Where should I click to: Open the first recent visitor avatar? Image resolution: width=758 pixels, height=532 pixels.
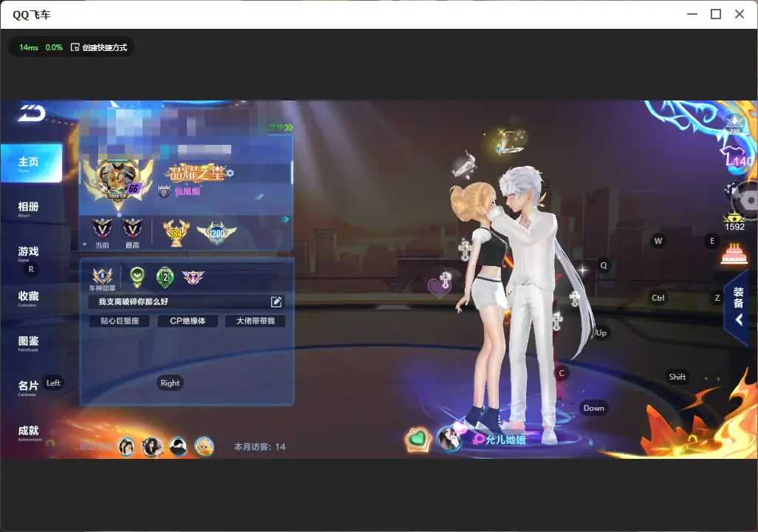click(126, 446)
